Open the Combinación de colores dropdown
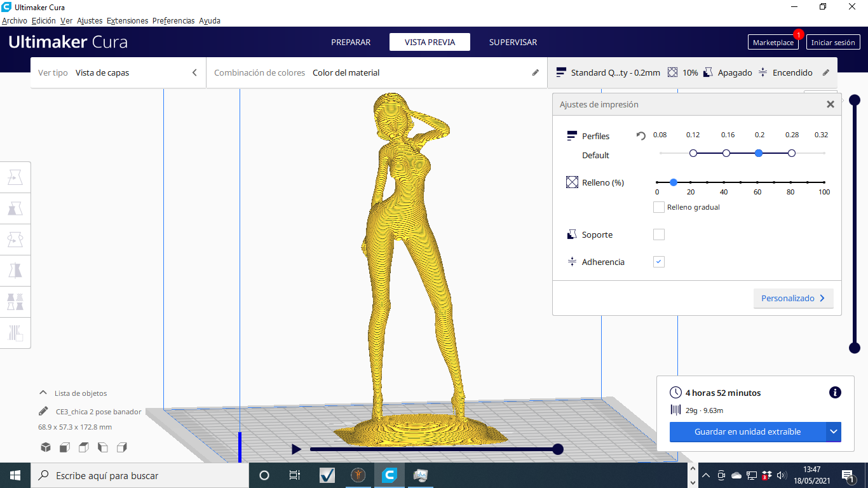This screenshot has height=488, width=868. (377, 72)
